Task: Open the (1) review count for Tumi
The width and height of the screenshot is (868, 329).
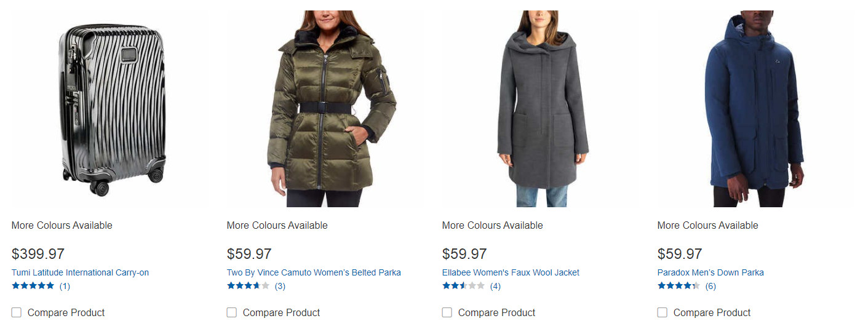Action: point(65,286)
